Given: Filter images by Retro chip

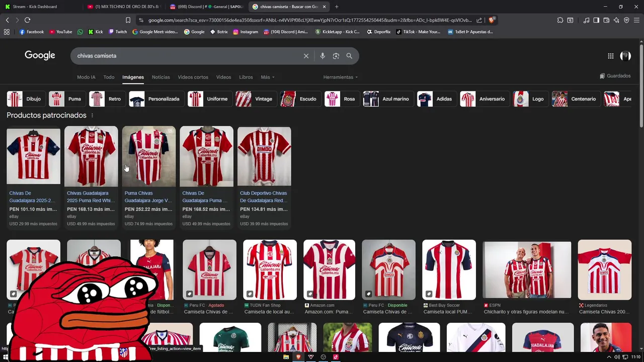Looking at the screenshot, I should 106,99.
